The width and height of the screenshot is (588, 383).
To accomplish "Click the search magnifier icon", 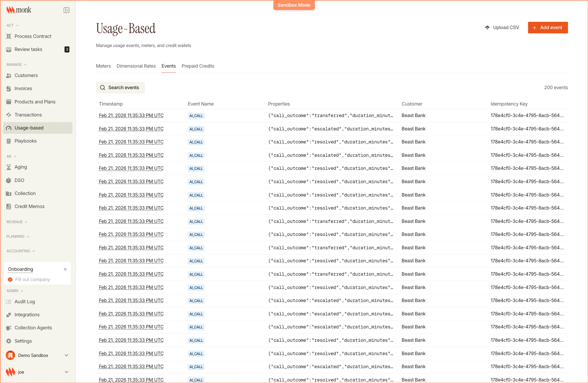I will [103, 88].
